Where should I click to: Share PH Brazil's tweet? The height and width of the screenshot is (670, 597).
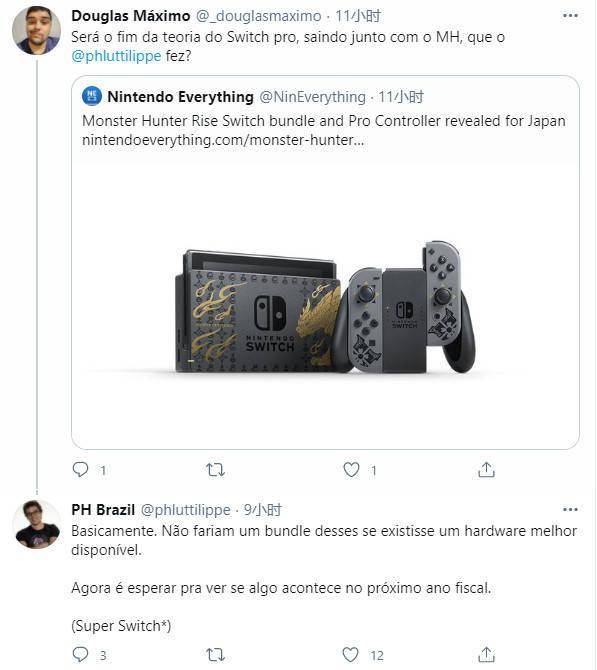[x=486, y=654]
